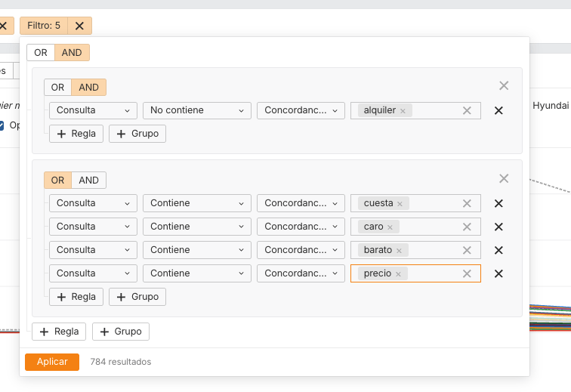Set first group logic to OR

click(58, 88)
